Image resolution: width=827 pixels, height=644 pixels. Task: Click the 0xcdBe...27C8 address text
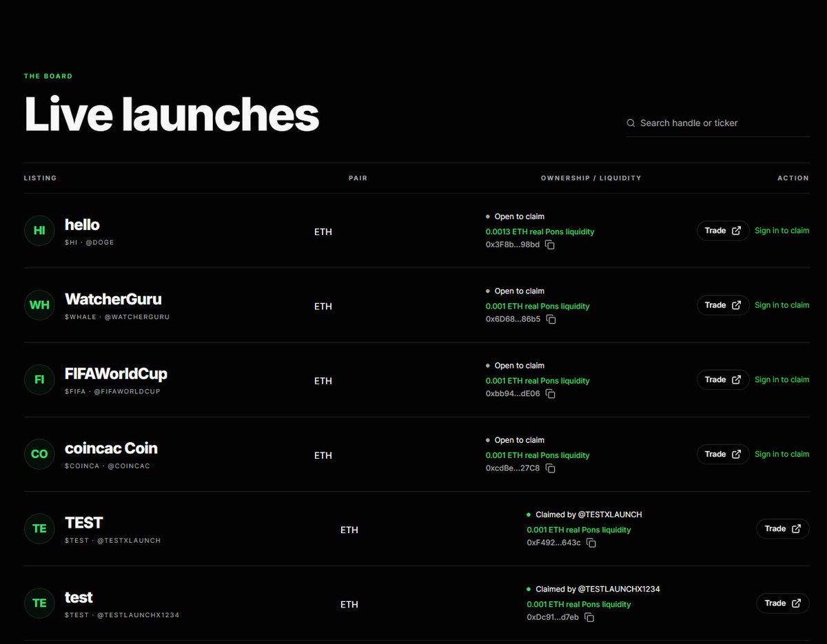coord(513,468)
